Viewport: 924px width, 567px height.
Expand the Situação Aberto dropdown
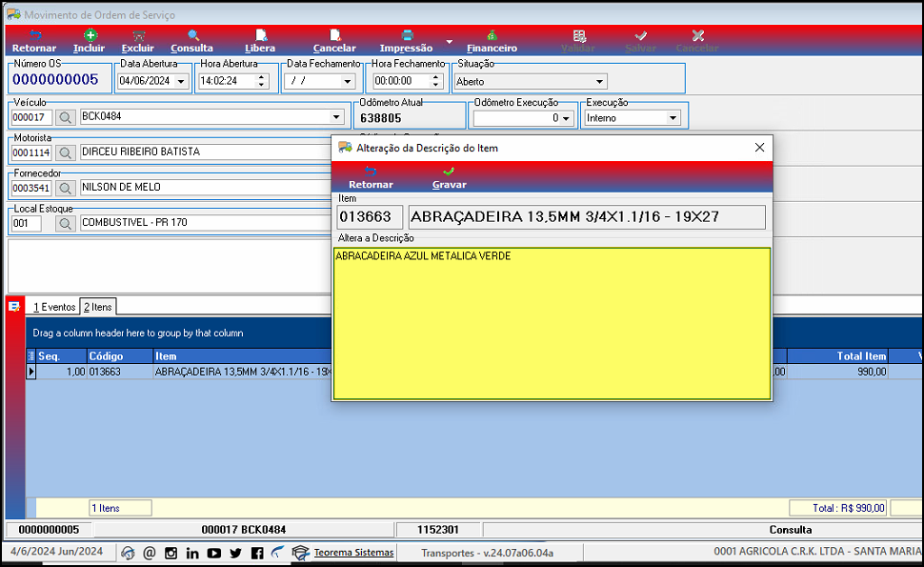pos(599,81)
